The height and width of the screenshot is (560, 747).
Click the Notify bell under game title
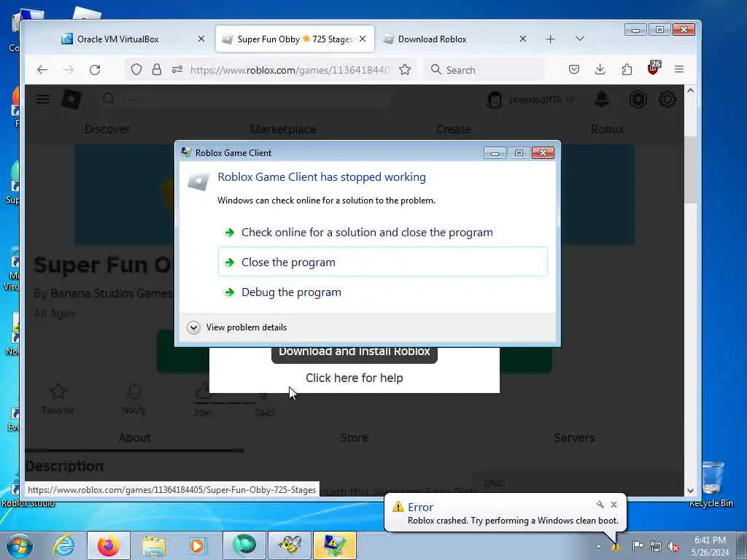point(133,399)
